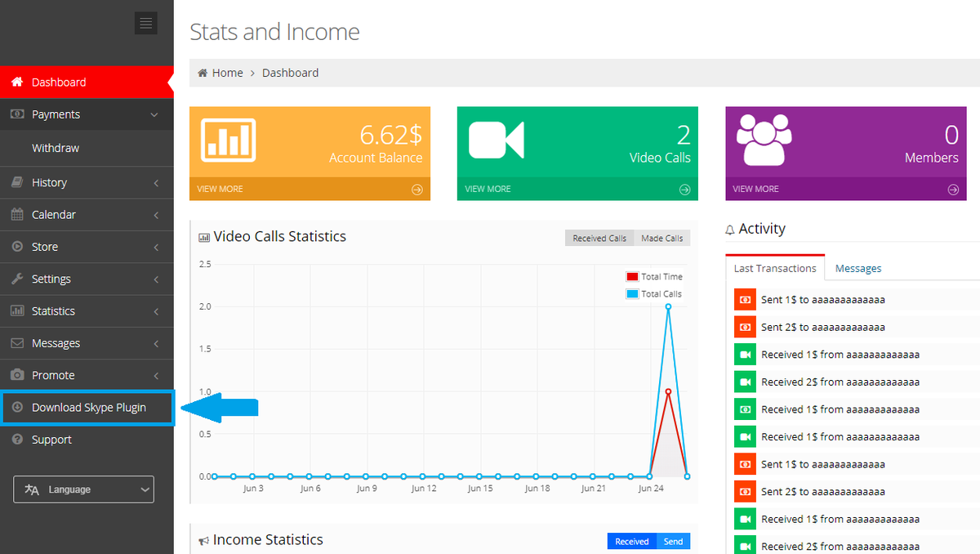Click the bell icon beside Activity
Image resolution: width=980 pixels, height=554 pixels.
(x=730, y=230)
